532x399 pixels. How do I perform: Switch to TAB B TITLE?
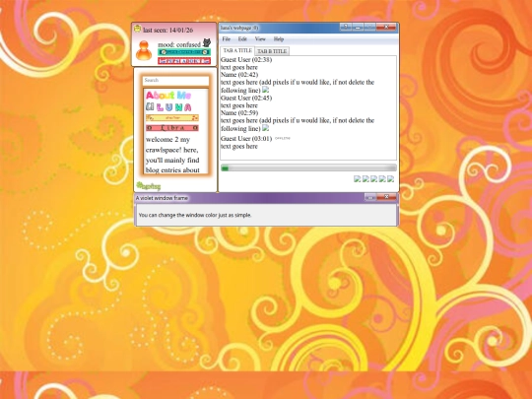[x=272, y=51]
